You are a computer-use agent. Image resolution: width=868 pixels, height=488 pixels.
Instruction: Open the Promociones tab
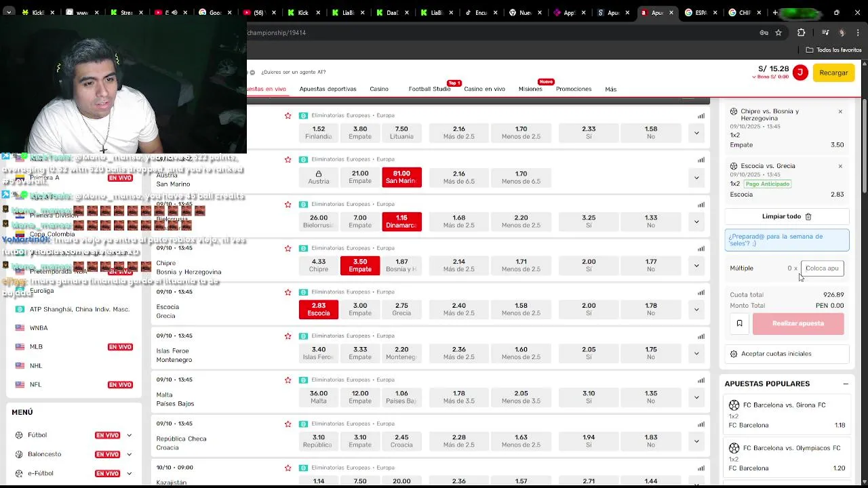tap(574, 89)
